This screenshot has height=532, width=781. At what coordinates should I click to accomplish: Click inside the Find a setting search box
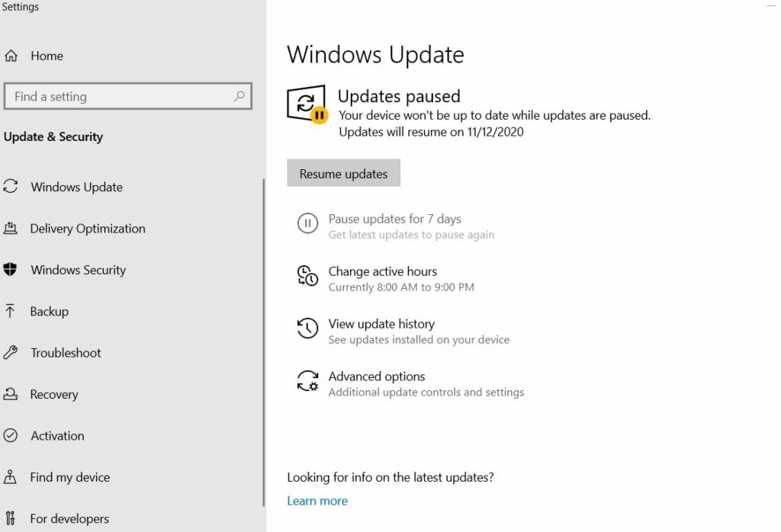click(x=114, y=96)
